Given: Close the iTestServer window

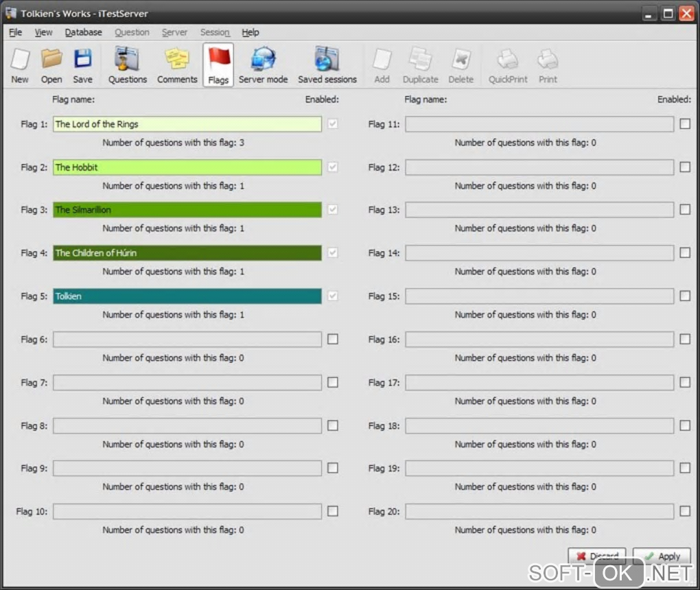Looking at the screenshot, I should [686, 14].
